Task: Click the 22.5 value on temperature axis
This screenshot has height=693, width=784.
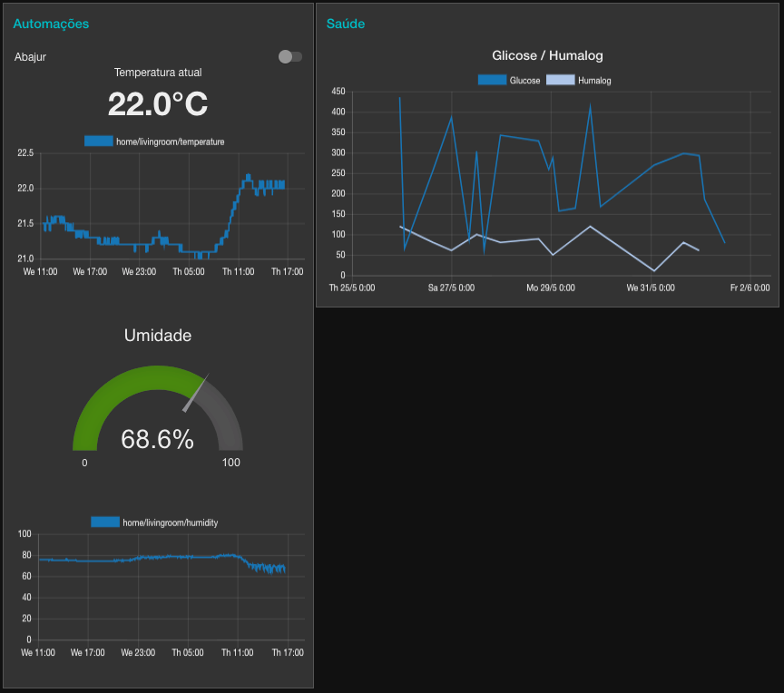Action: coord(25,153)
